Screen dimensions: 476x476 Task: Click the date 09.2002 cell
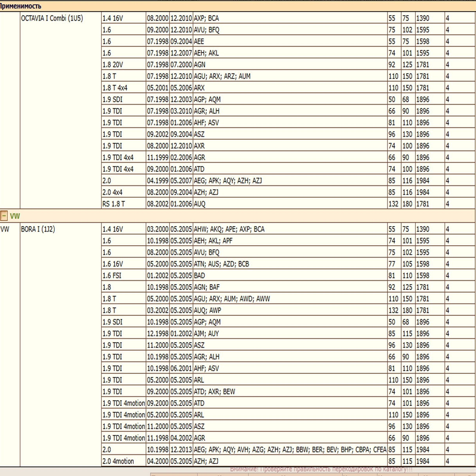click(158, 134)
